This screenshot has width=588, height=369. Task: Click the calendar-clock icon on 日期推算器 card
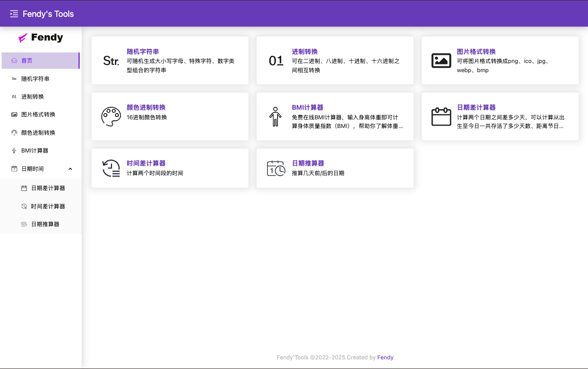click(276, 168)
